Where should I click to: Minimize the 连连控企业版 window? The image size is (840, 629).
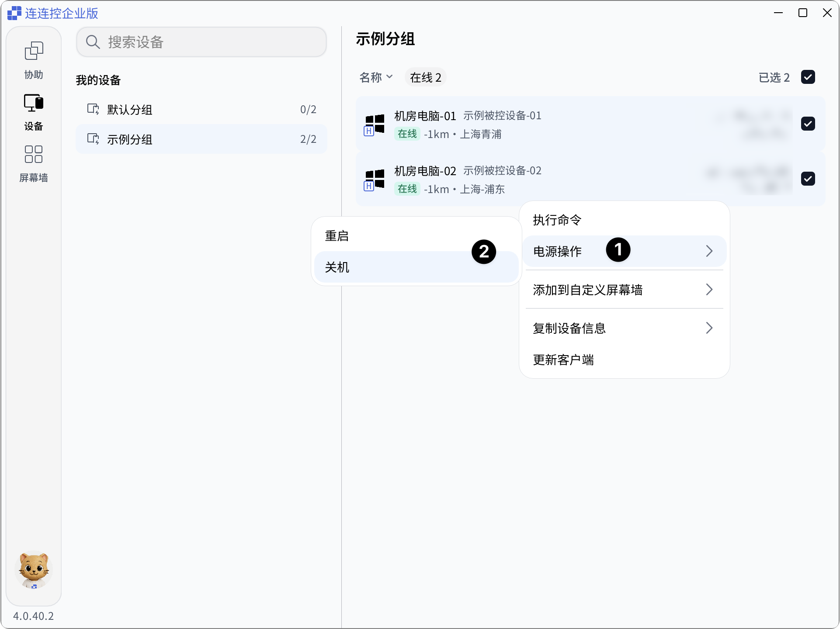tap(778, 13)
